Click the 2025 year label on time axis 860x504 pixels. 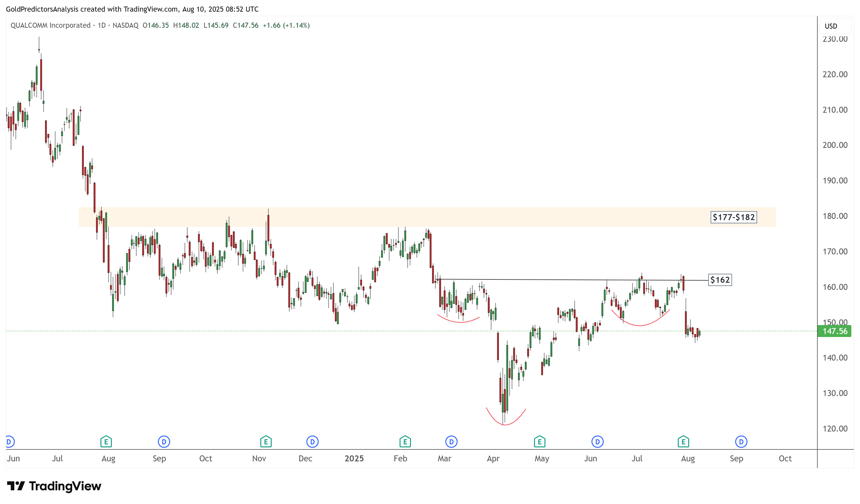point(354,458)
